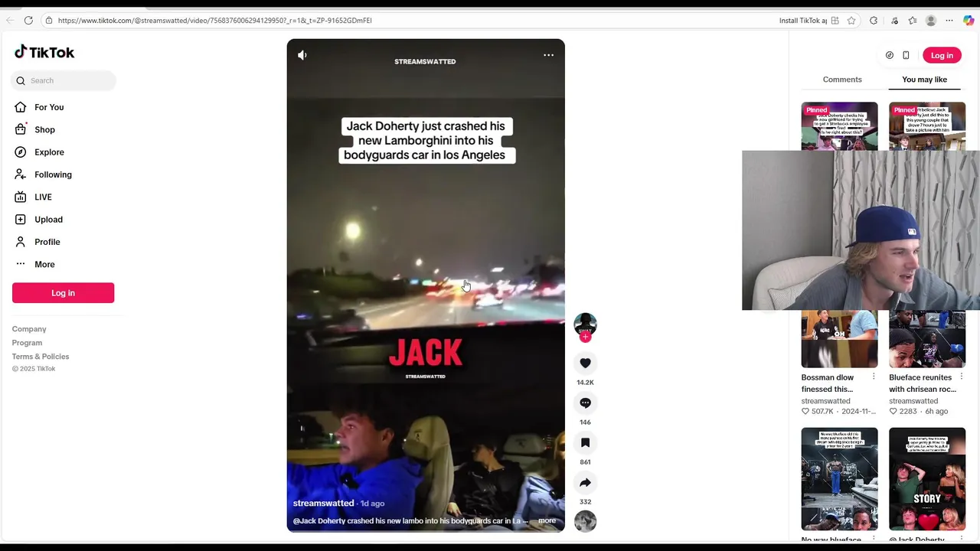Click the search magnifier icon

(x=21, y=80)
